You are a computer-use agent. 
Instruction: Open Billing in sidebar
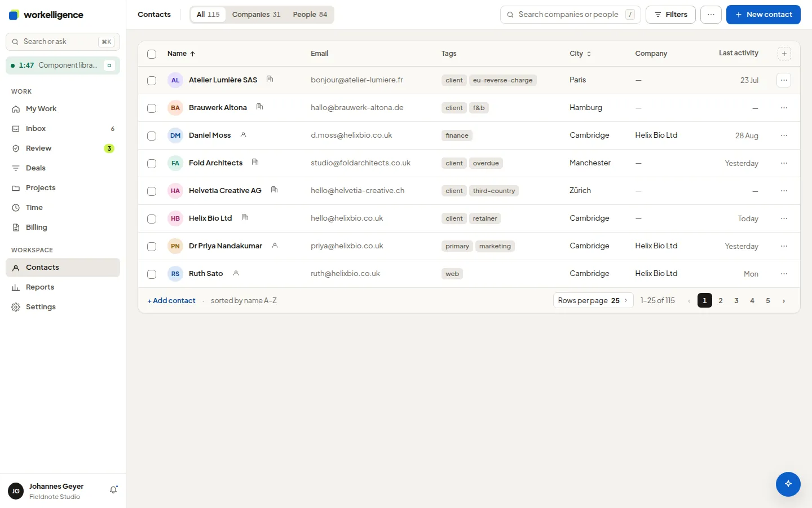[x=63, y=227]
